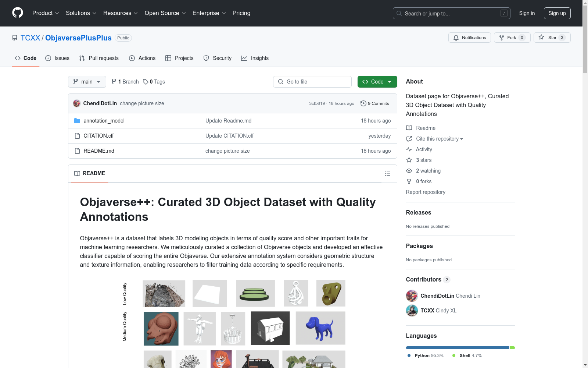Click the stars icon in About sidebar

pyautogui.click(x=409, y=160)
